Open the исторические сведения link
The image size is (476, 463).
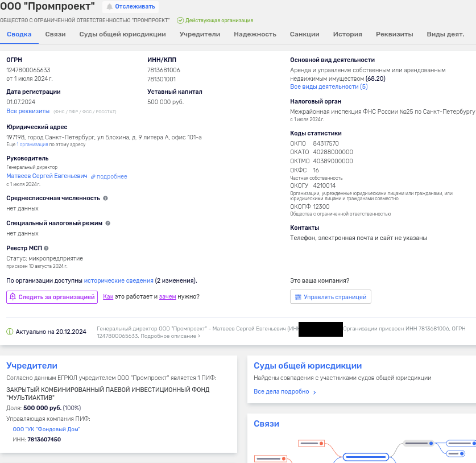[118, 280]
